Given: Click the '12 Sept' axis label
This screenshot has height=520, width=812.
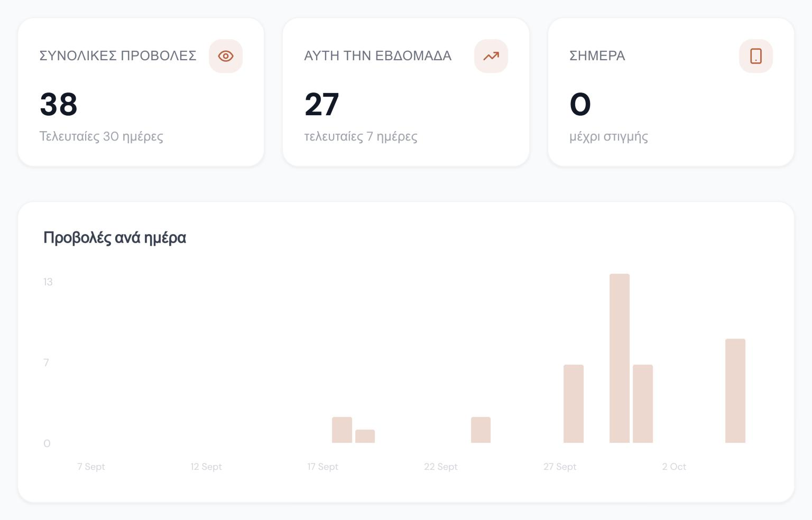Looking at the screenshot, I should (206, 467).
